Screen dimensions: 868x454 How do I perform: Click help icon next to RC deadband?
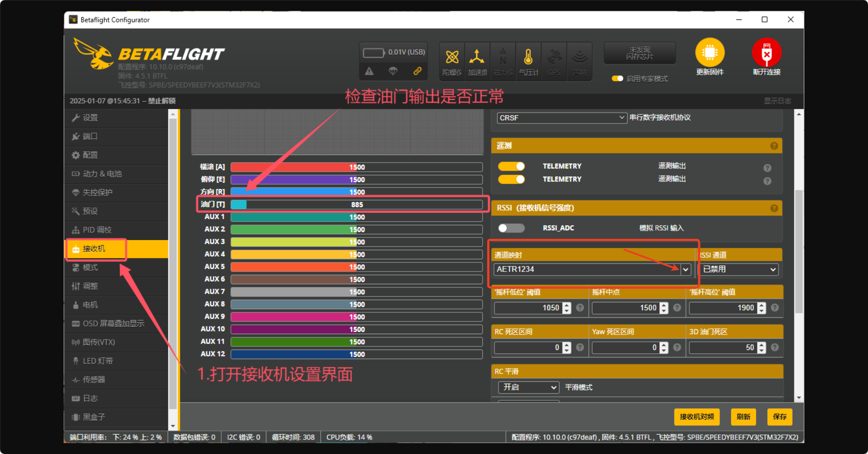pyautogui.click(x=580, y=347)
